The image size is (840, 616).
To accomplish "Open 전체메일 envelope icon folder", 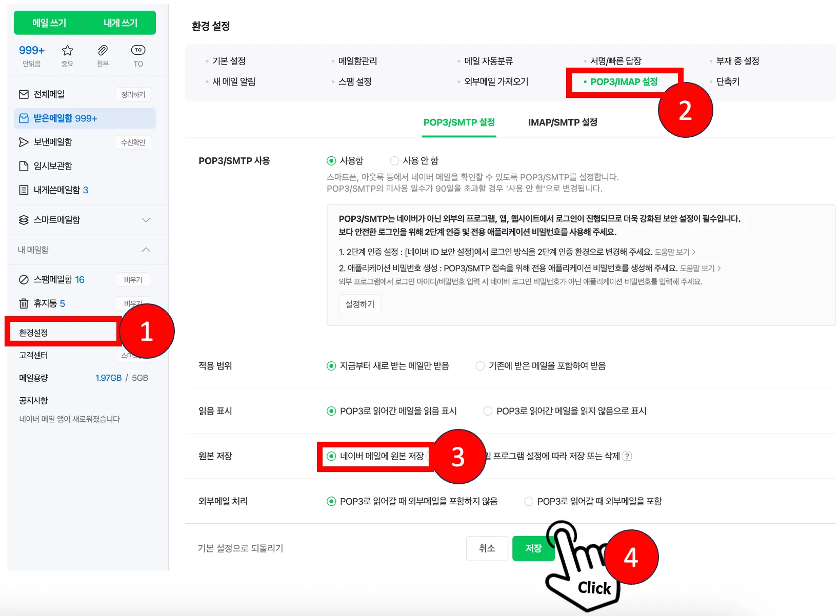I will pos(24,94).
